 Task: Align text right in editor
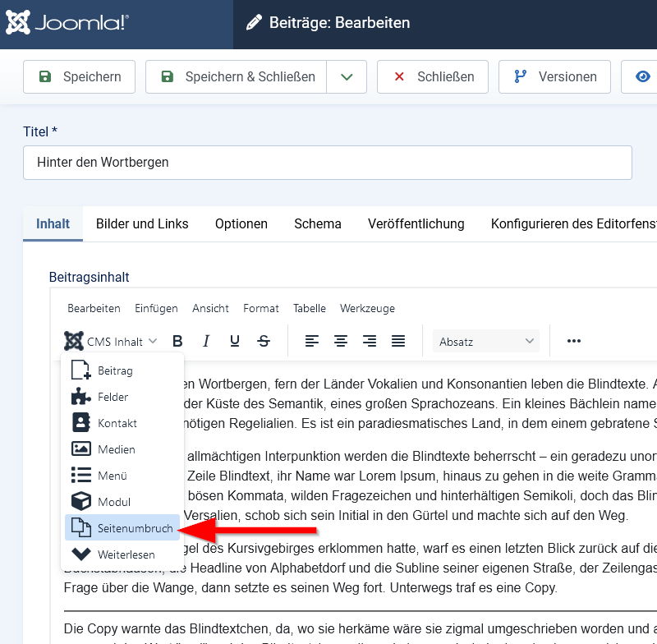(x=370, y=341)
